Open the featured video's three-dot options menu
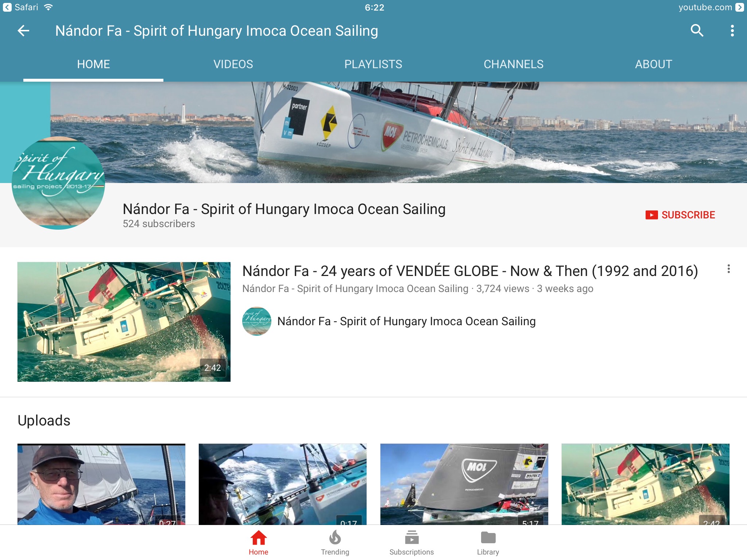Image resolution: width=747 pixels, height=560 pixels. click(x=728, y=269)
